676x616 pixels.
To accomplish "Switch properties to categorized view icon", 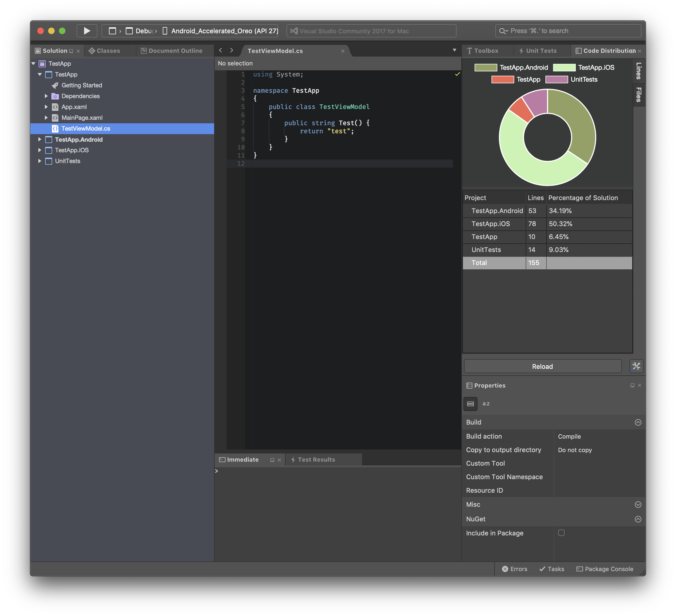I will click(x=470, y=404).
